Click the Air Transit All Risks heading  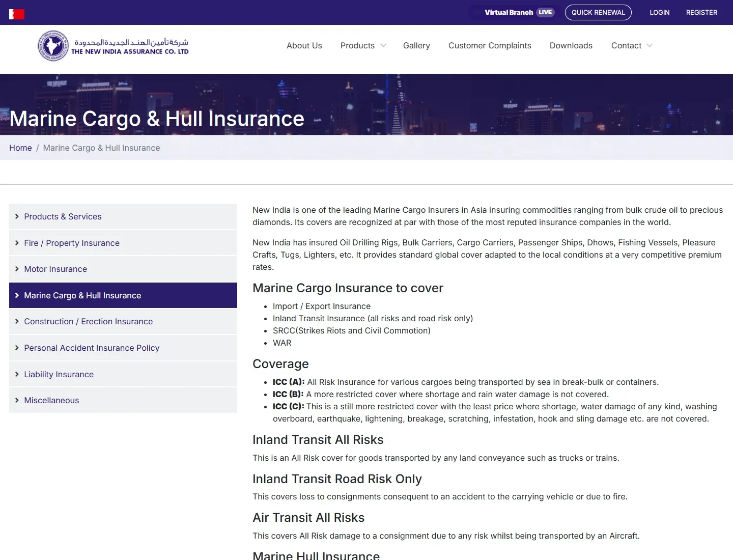pos(308,518)
